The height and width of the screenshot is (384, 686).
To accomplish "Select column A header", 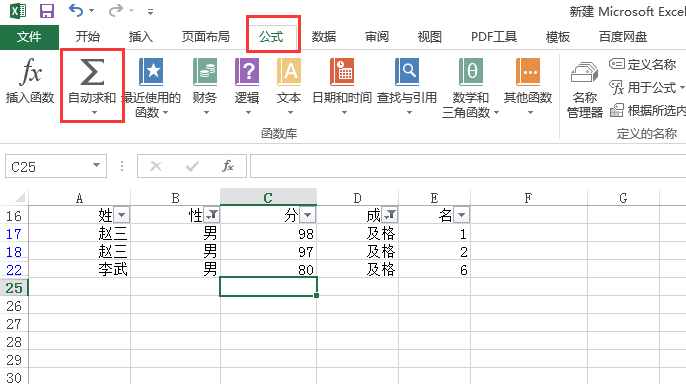I will tap(79, 198).
